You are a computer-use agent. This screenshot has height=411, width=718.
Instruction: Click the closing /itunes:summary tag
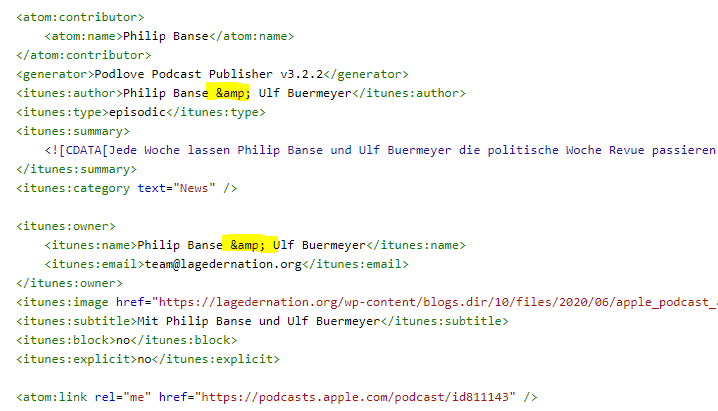[x=76, y=169]
